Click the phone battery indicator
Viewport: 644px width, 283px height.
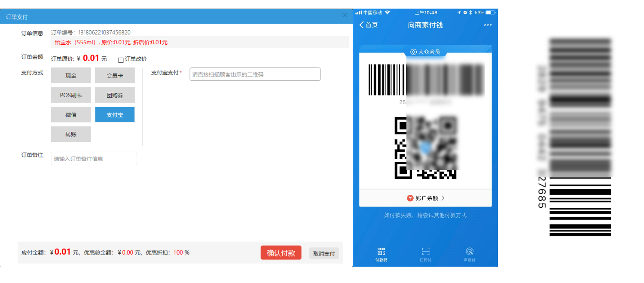point(491,12)
